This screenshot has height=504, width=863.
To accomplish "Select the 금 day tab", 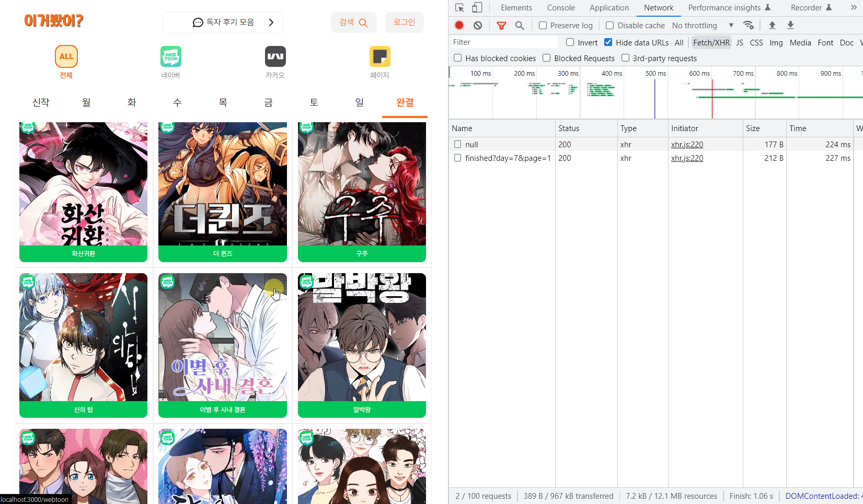I will pyautogui.click(x=268, y=102).
